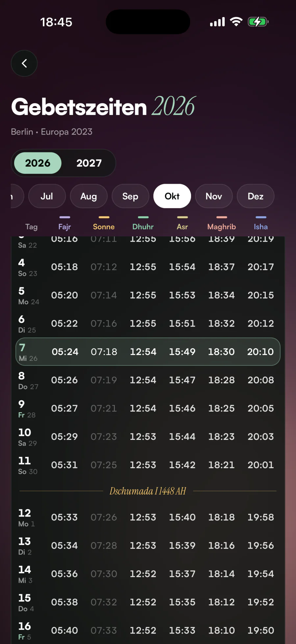Select the Aug month tab
Image resolution: width=296 pixels, height=644 pixels.
coord(89,196)
